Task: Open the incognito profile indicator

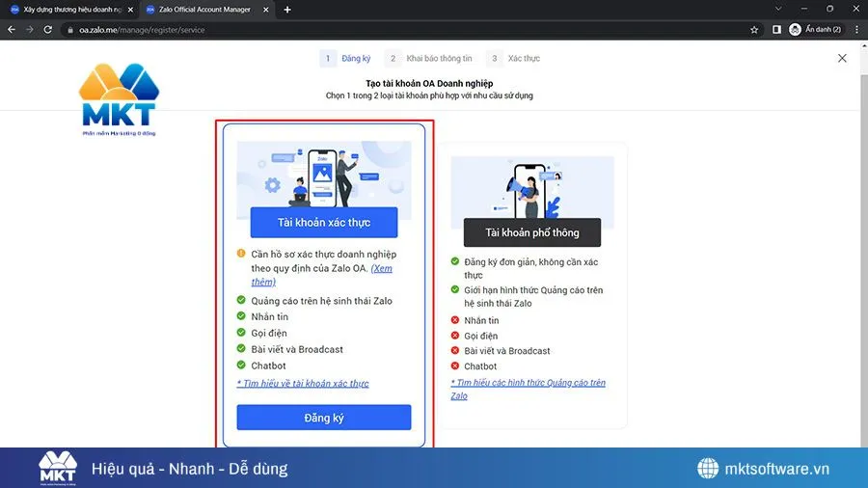Action: pyautogui.click(x=815, y=30)
